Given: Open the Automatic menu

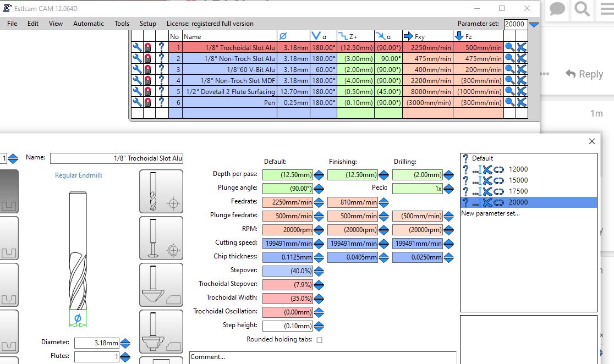Looking at the screenshot, I should (89, 24).
